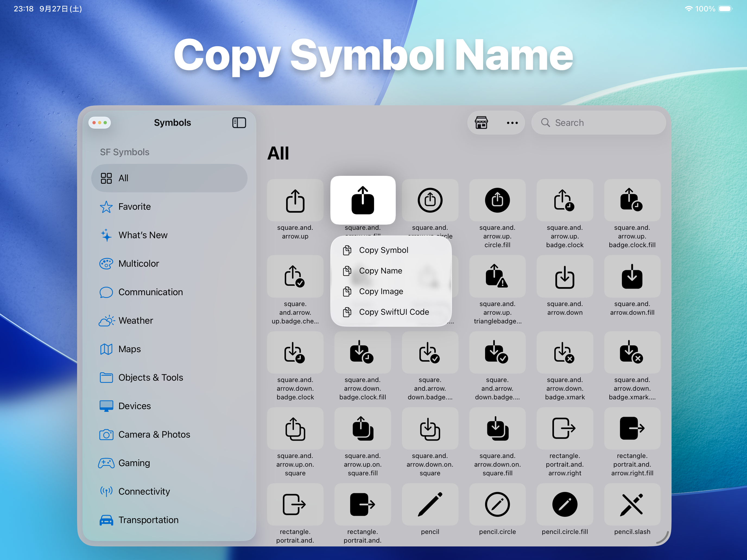747x560 pixels.
Task: Open the store icon in toolbar
Action: click(x=481, y=123)
